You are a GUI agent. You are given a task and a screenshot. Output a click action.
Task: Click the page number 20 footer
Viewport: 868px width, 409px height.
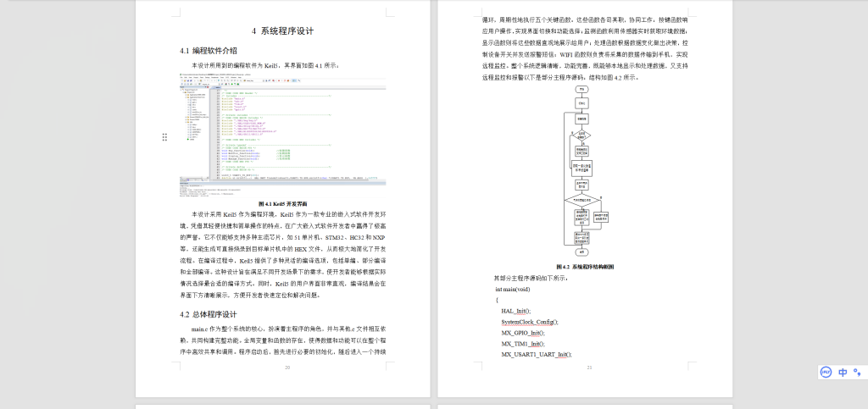(x=287, y=367)
